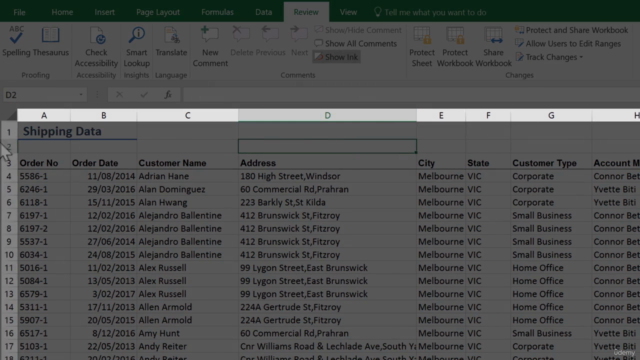Click Protect Sheet icon
This screenshot has height=360, width=640.
[422, 36]
